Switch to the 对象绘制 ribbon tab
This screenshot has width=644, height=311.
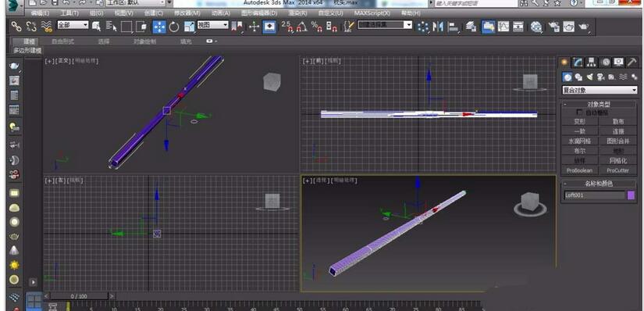pyautogui.click(x=145, y=41)
